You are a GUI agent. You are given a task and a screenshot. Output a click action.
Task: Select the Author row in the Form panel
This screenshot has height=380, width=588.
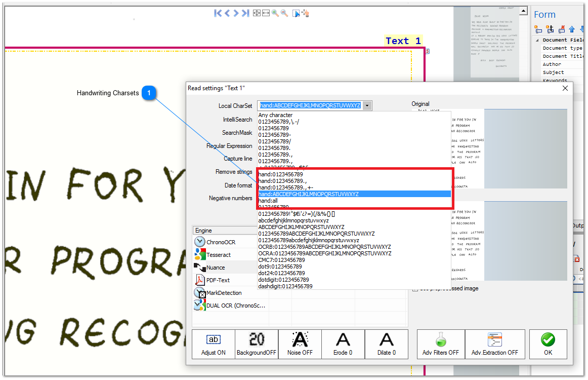click(x=552, y=64)
